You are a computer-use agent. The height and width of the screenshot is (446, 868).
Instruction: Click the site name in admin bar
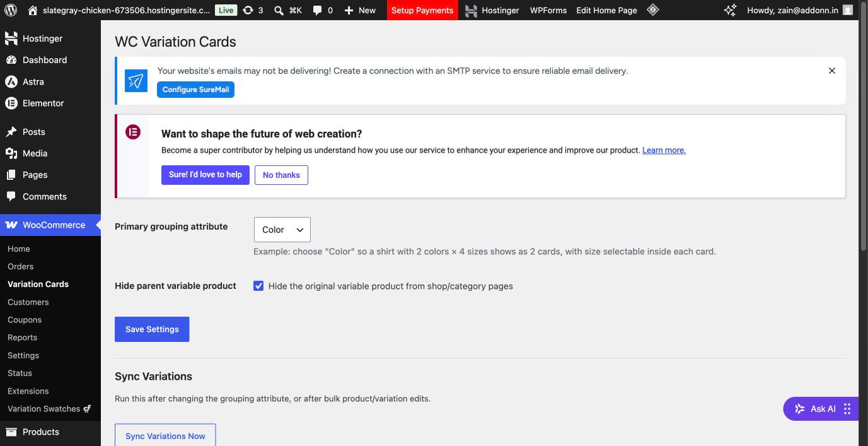point(126,10)
